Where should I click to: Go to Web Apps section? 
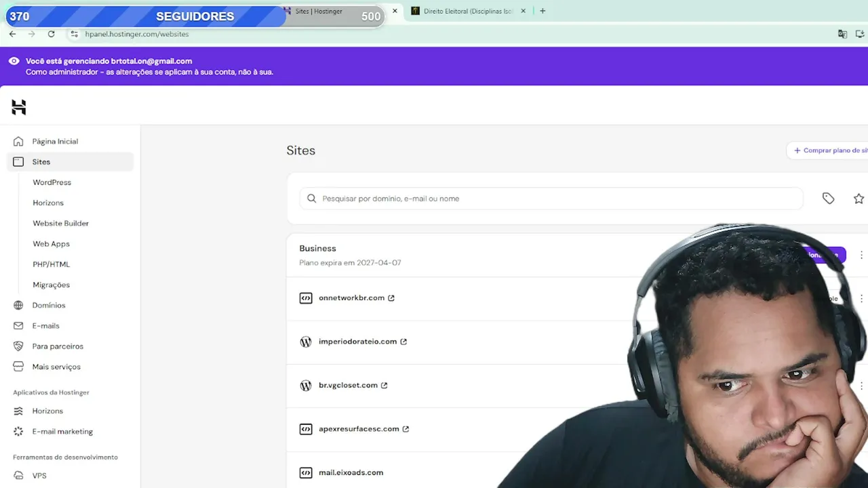click(x=51, y=243)
